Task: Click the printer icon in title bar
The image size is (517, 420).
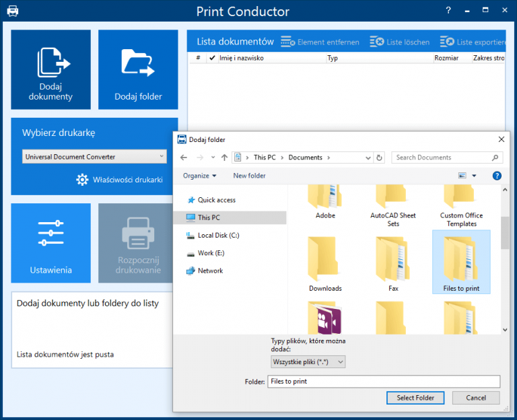Action: pos(13,11)
